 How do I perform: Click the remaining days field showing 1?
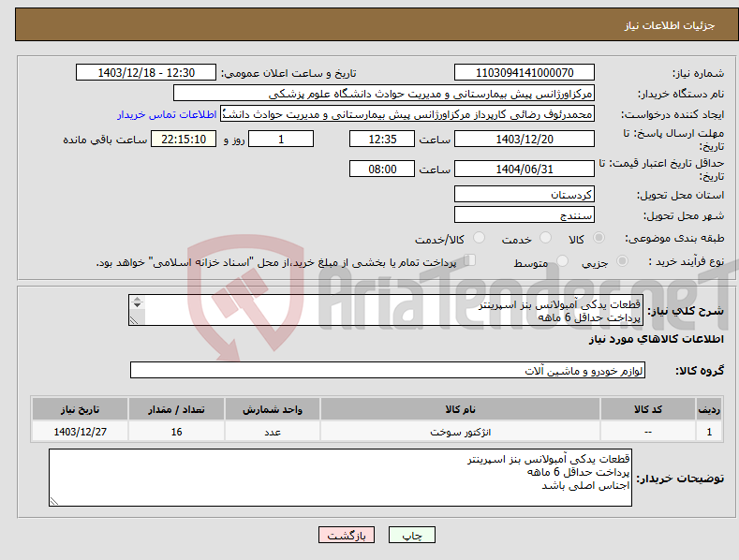(x=281, y=139)
